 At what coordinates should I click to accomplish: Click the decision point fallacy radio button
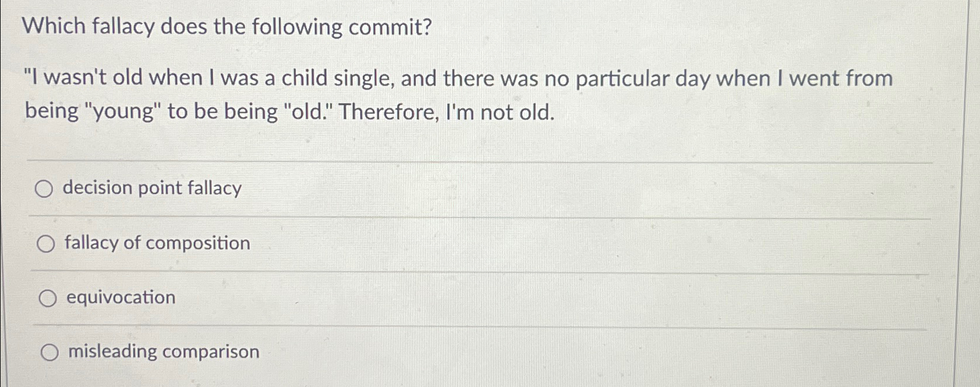pos(44,189)
